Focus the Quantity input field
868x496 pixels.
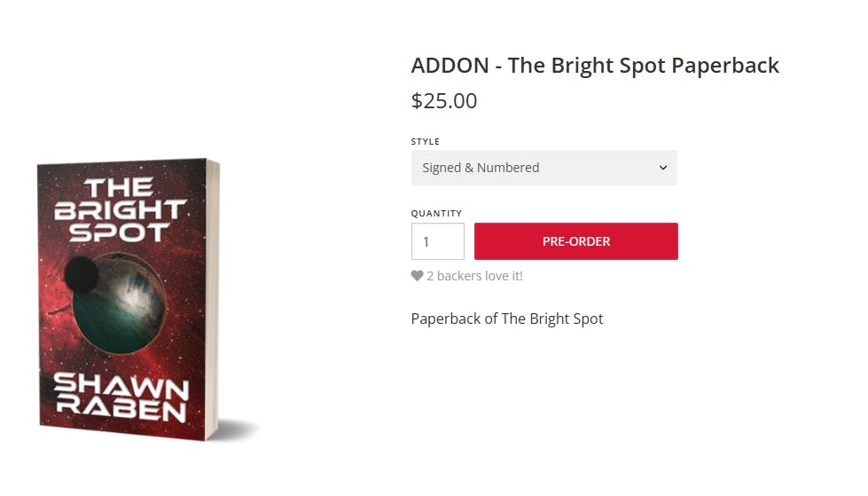tap(438, 241)
